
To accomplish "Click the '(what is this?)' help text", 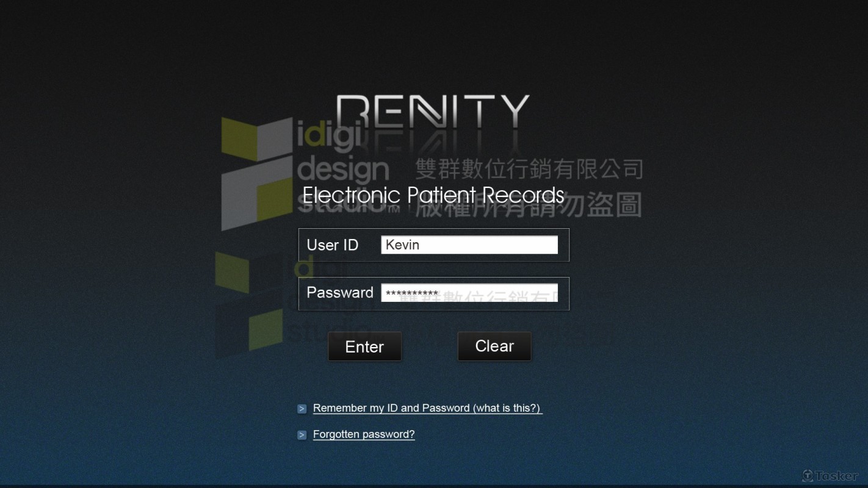I will (507, 408).
